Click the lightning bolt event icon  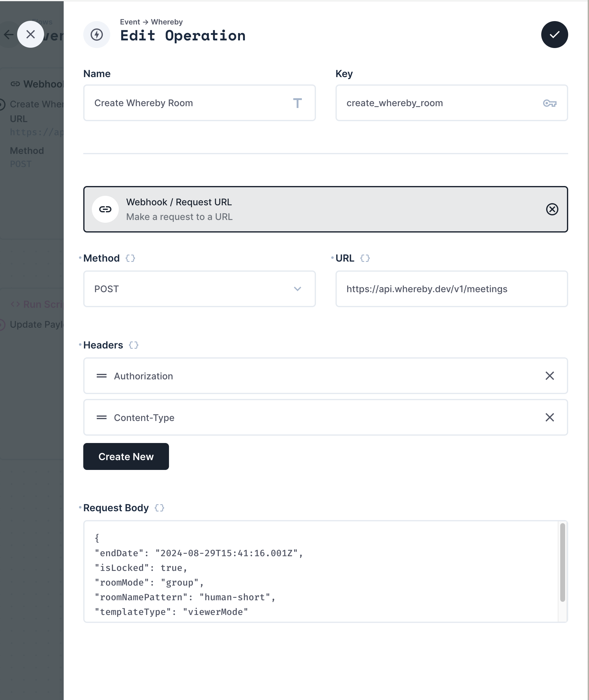97,35
